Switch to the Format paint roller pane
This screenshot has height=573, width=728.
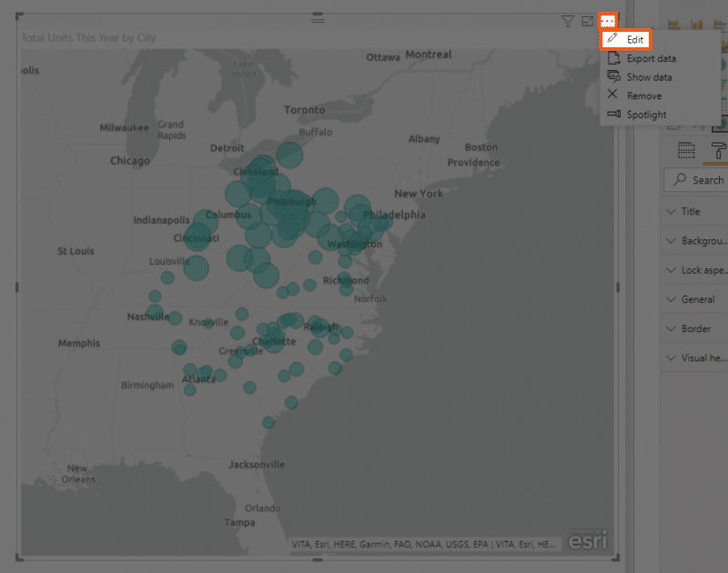pyautogui.click(x=719, y=150)
